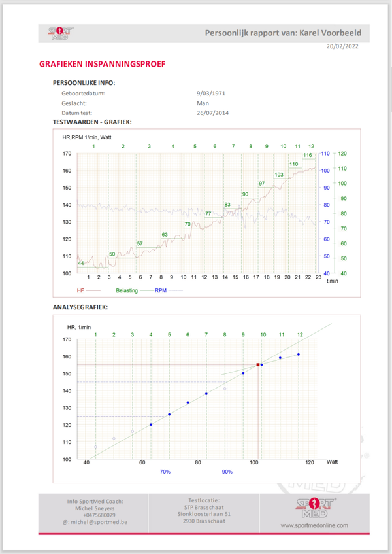Click the +0475680079 phone number
This screenshot has height=554, width=392.
pyautogui.click(x=95, y=515)
